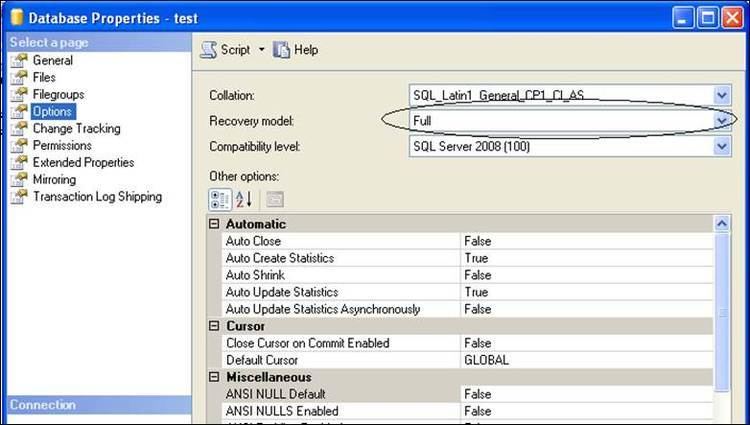Screen dimensions: 750x425
Task: Click the Transaction Log Shipping page icon
Action: point(19,196)
